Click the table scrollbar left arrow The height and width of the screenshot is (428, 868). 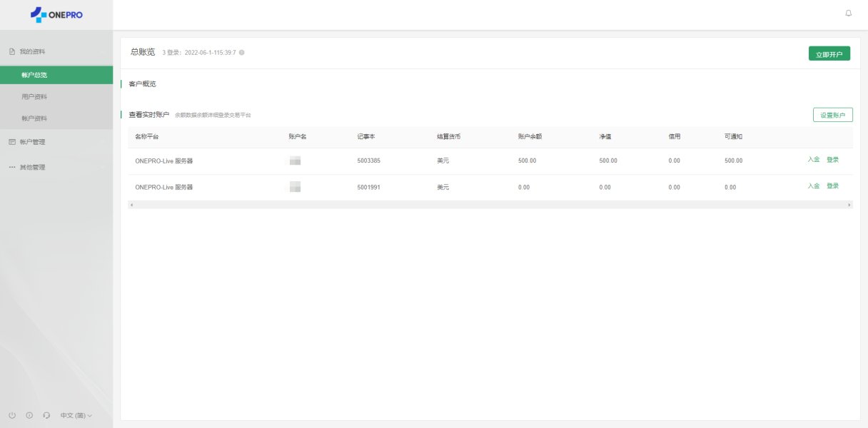(131, 205)
